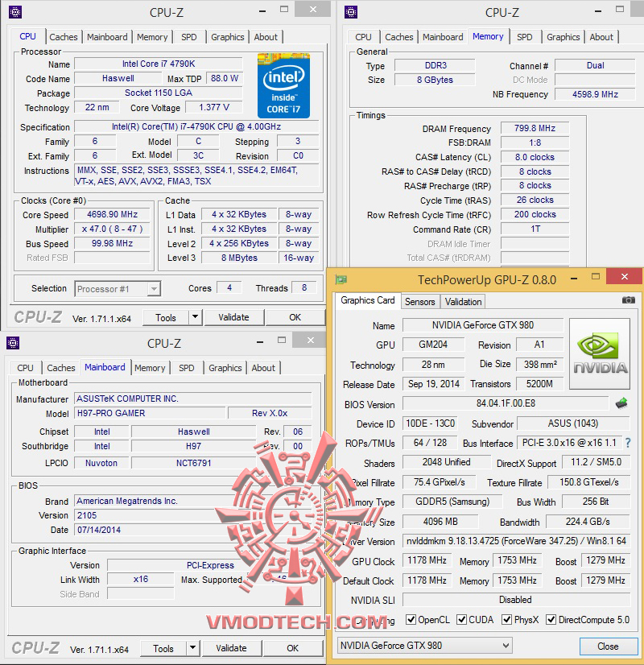This screenshot has width=644, height=665.
Task: Click OK button in the CPU window
Action: tap(295, 317)
